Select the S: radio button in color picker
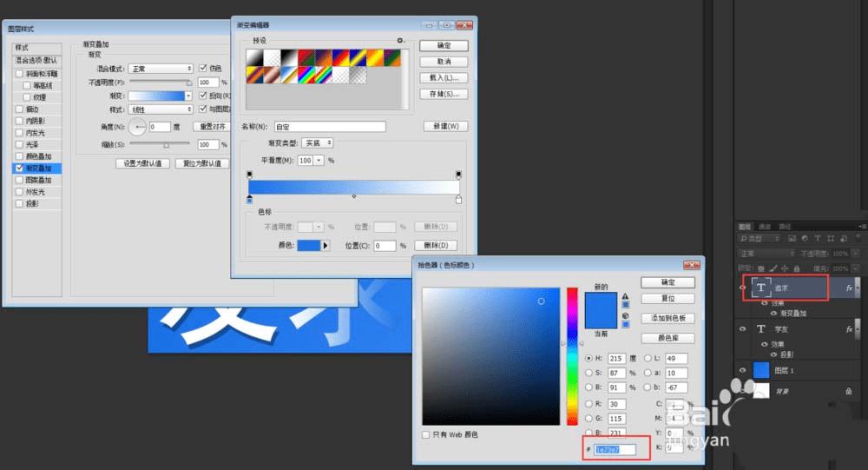Image resolution: width=868 pixels, height=470 pixels. point(589,373)
